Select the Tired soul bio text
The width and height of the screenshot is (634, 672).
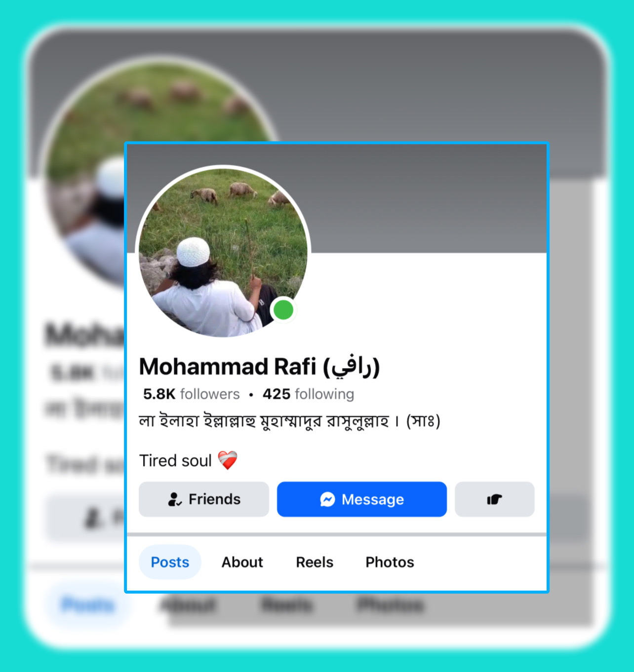[x=175, y=460]
